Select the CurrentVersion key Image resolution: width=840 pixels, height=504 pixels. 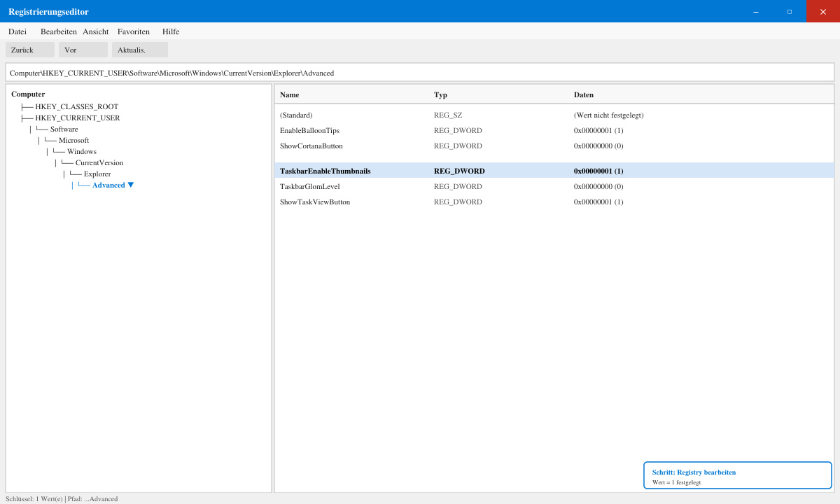click(99, 162)
